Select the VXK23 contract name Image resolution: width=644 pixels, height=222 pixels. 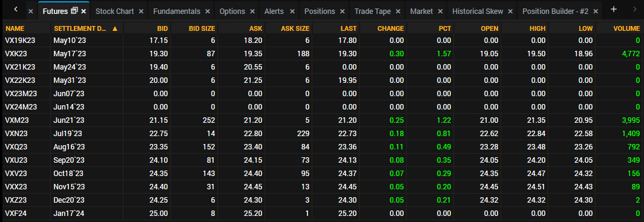(16, 54)
